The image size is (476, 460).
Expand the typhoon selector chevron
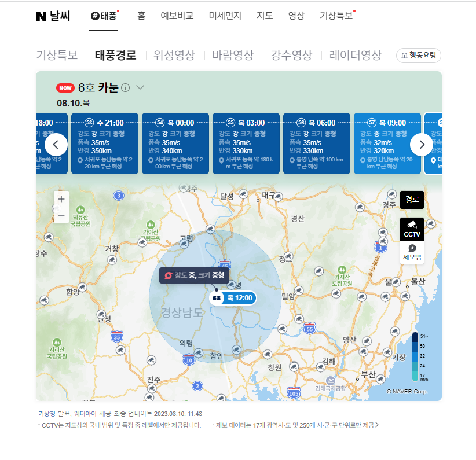pyautogui.click(x=140, y=87)
